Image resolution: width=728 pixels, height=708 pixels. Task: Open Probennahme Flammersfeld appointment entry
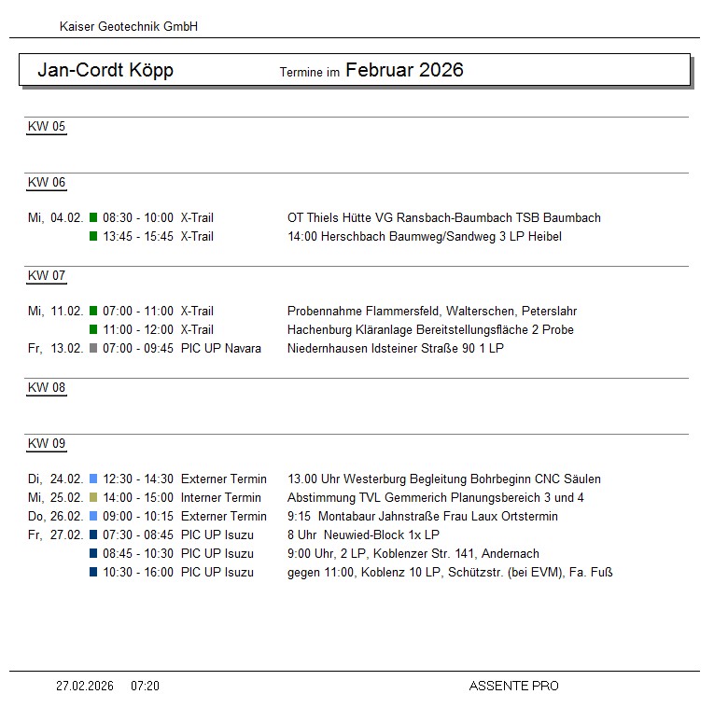tap(431, 312)
